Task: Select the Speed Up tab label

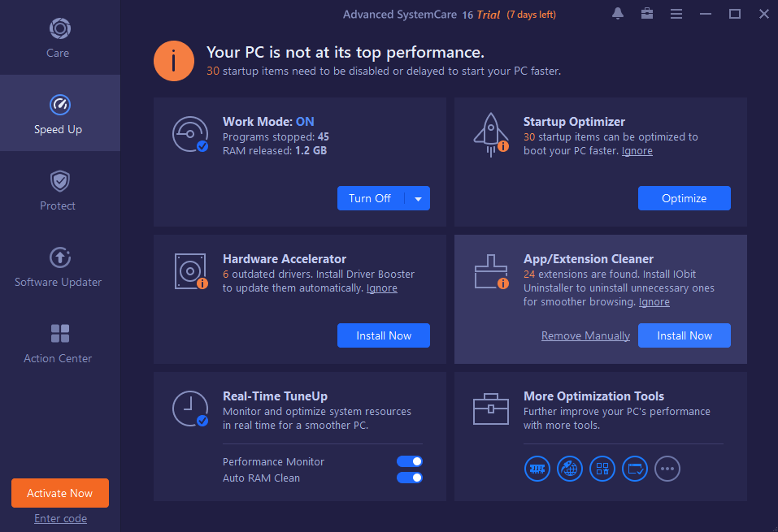Action: point(58,129)
